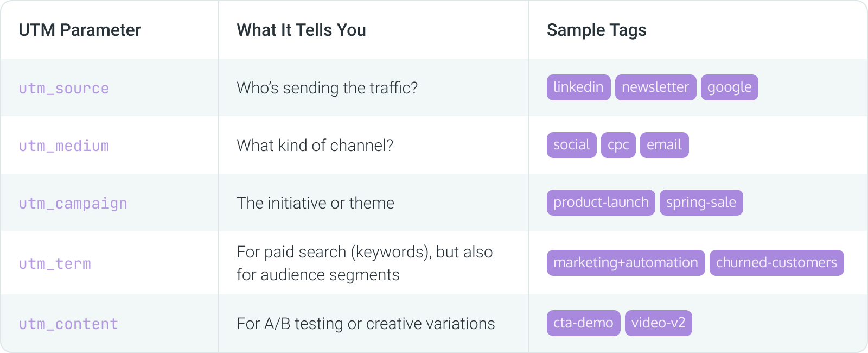Select the utm_medium parameter text
The image size is (868, 353).
point(64,146)
